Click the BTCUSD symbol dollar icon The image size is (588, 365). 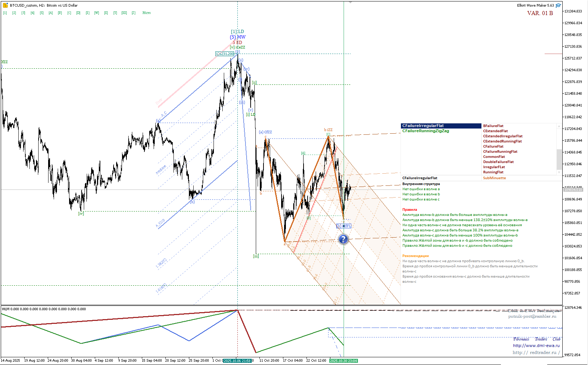(5, 6)
